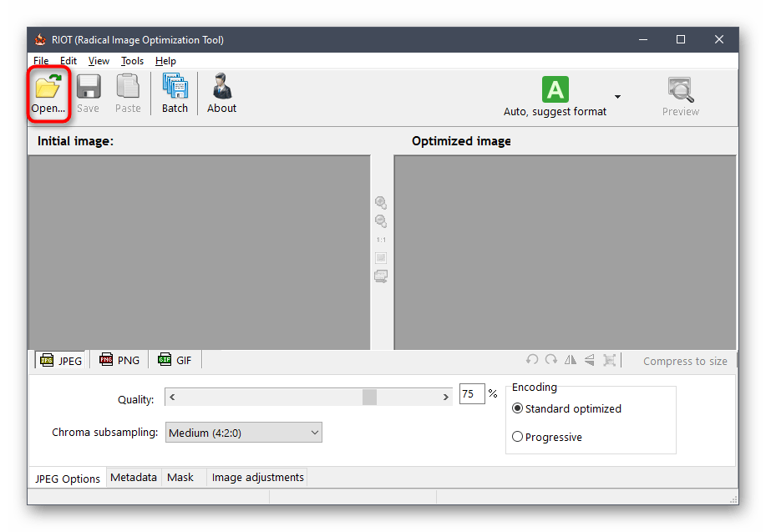Click the flip horizontal icon
Image resolution: width=766 pixels, height=532 pixels.
point(570,360)
